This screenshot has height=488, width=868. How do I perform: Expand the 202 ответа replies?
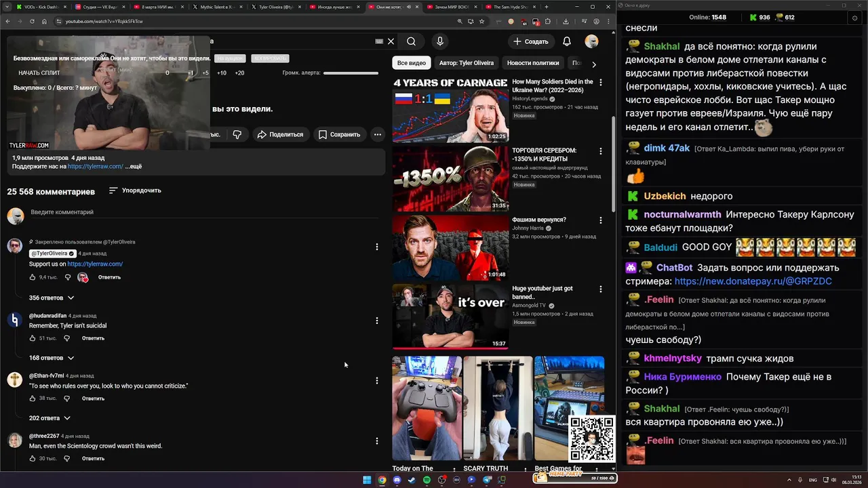[50, 418]
